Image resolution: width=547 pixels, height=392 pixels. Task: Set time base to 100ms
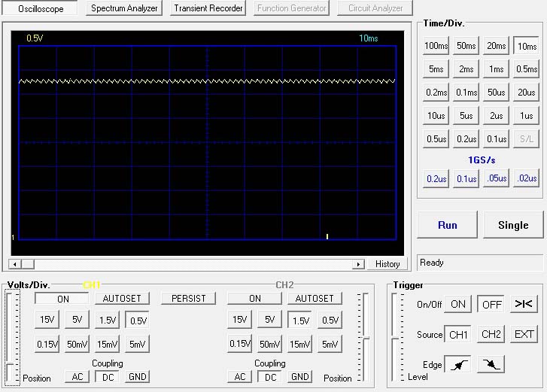(436, 46)
